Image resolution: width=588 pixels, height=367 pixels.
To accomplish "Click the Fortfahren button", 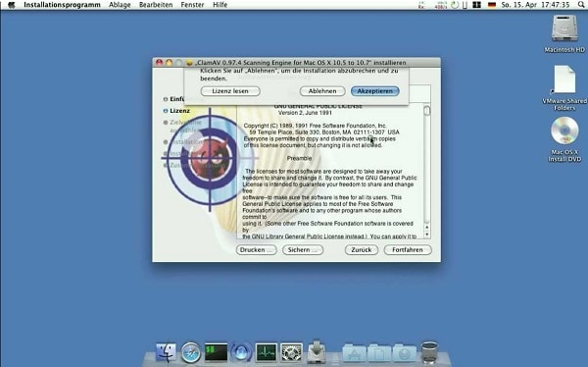I will pos(408,250).
